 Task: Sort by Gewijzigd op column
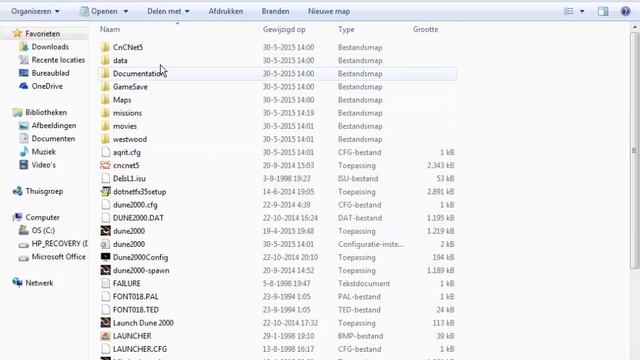click(x=284, y=29)
